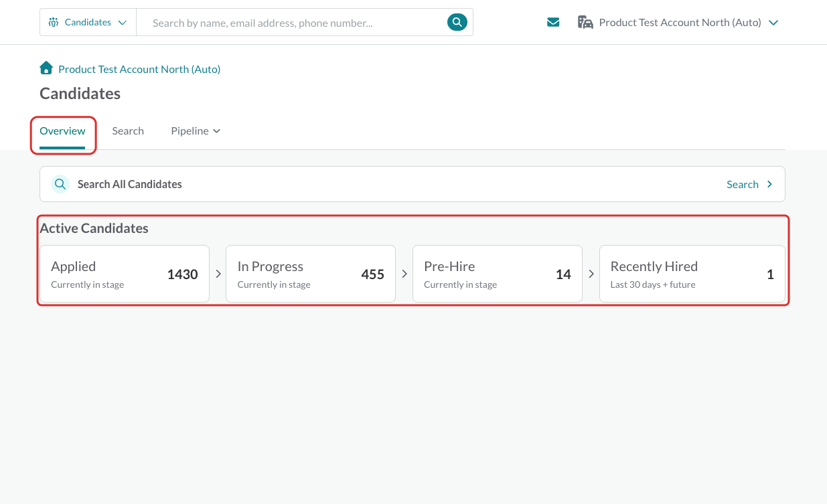Open the Recently Hired card
The image size is (827, 504).
[x=692, y=274]
